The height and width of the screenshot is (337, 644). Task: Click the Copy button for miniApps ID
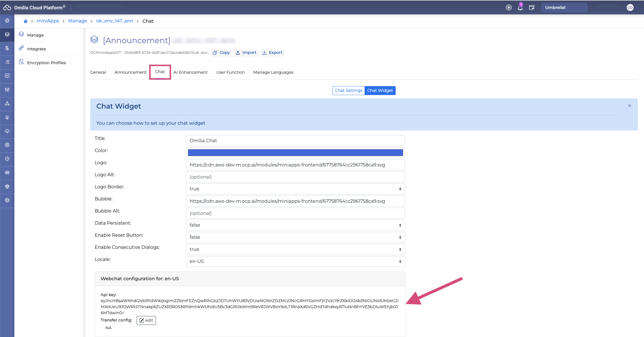221,53
